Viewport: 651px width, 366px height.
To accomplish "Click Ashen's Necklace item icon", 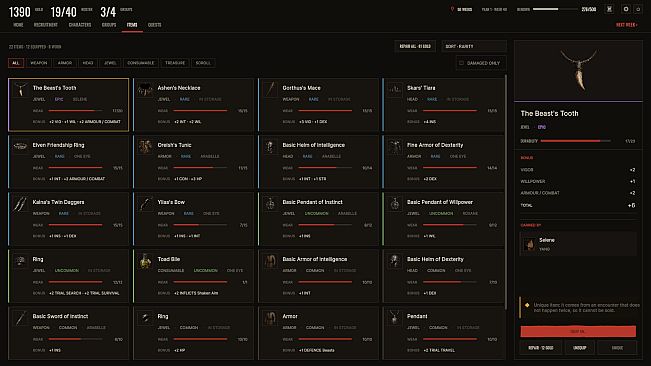I will pyautogui.click(x=145, y=89).
